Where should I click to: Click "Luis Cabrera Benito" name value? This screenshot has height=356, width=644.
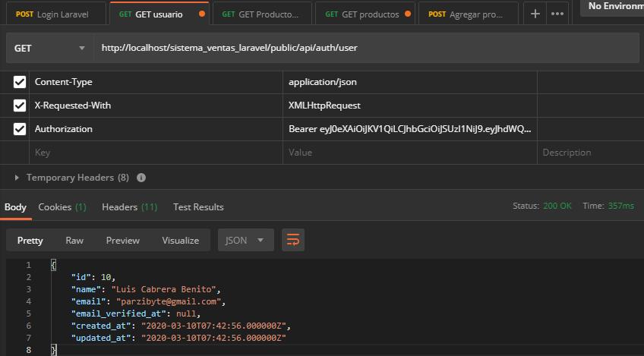pos(163,289)
